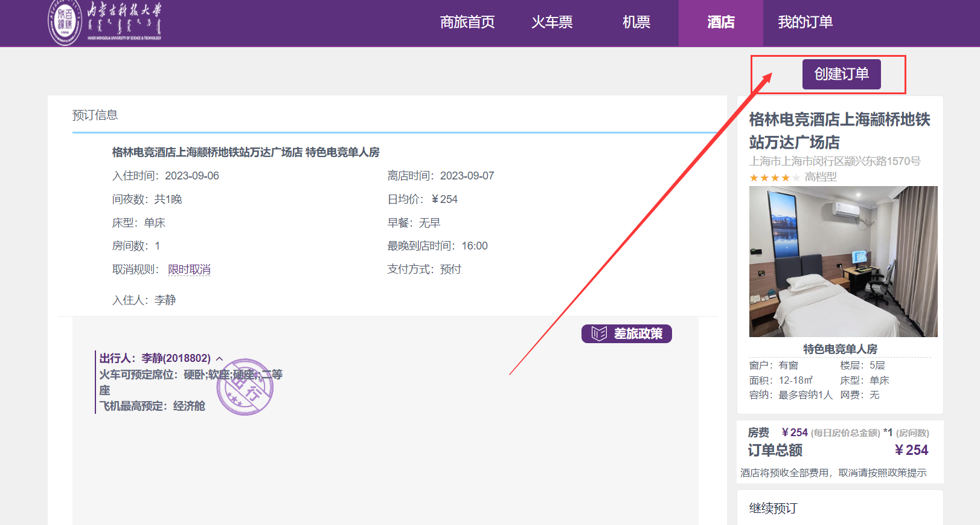Open 我的订单 from the top navigation
The image size is (980, 525).
pos(805,22)
